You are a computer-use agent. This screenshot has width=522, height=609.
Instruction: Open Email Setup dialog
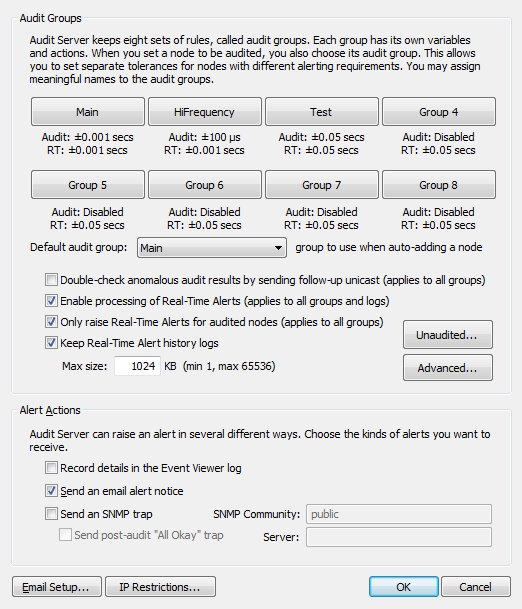click(57, 587)
